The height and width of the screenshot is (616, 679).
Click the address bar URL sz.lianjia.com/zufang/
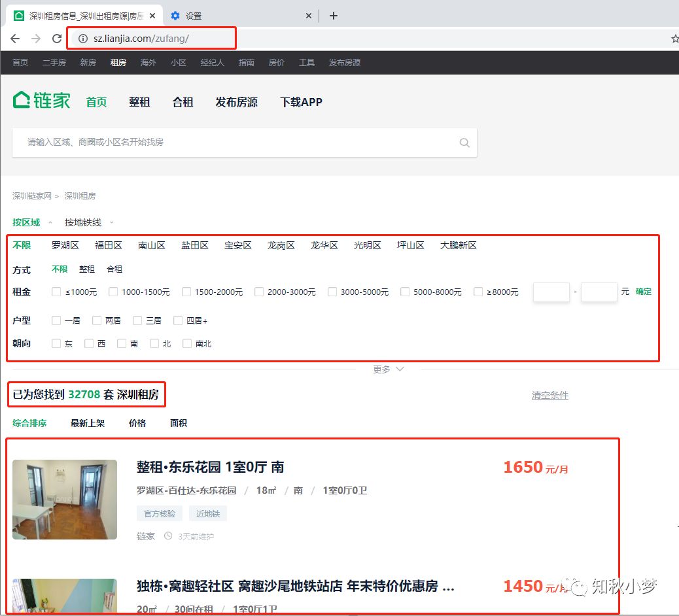click(x=141, y=39)
